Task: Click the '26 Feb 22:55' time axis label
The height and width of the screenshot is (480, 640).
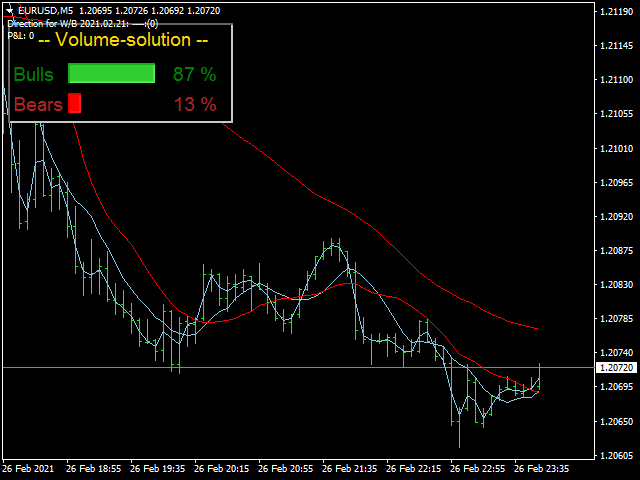Action: [x=478, y=469]
